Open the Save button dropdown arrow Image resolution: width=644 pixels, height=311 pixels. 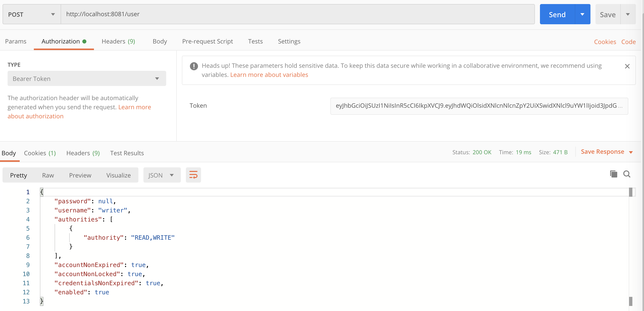[628, 14]
